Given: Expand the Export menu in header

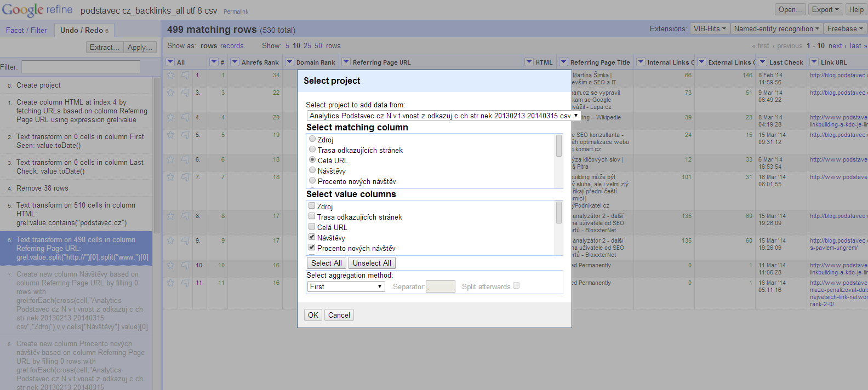Looking at the screenshot, I should pos(825,9).
